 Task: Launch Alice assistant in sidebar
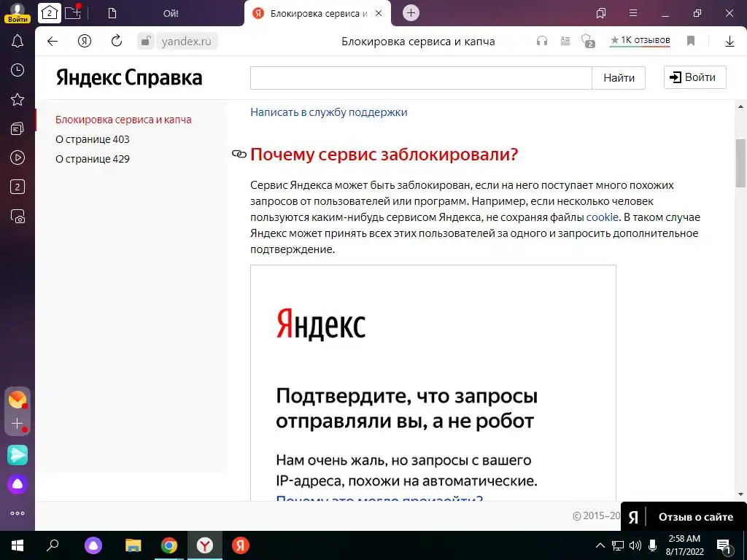click(18, 484)
